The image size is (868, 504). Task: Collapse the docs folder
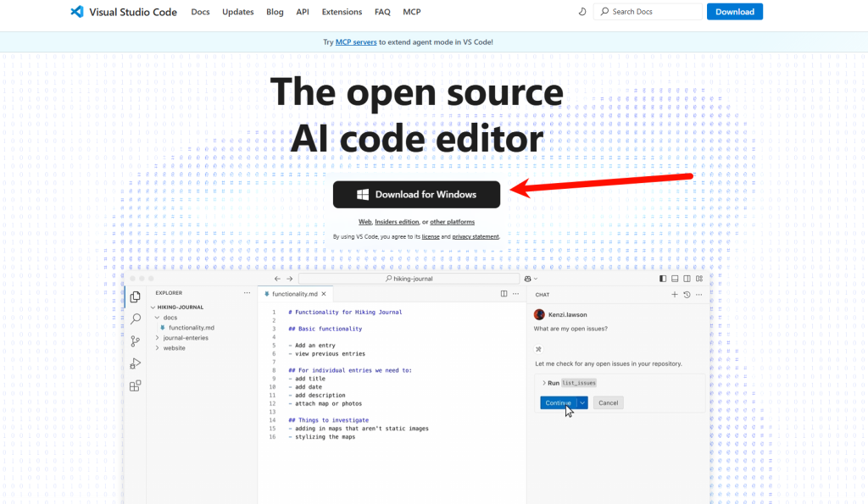(x=157, y=318)
